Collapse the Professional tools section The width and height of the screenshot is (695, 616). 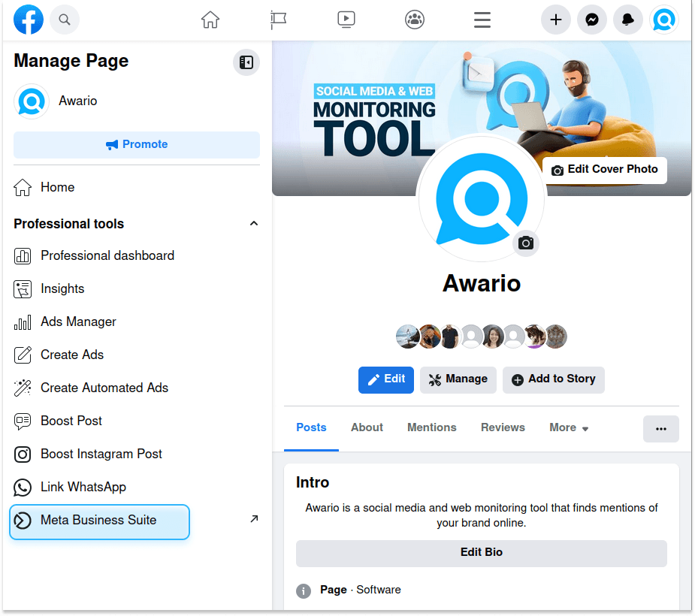(x=254, y=223)
